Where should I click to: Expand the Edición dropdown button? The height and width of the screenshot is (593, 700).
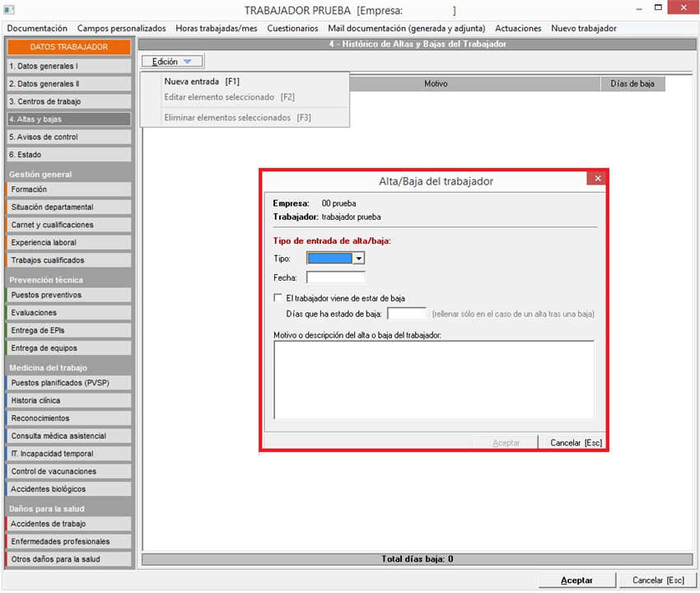click(x=172, y=61)
